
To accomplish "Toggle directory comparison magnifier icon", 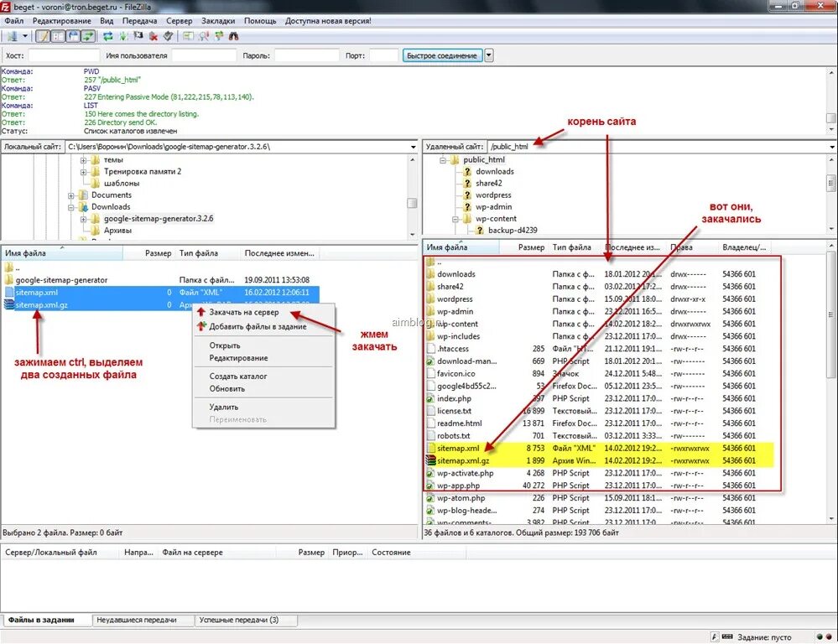I will 204,36.
